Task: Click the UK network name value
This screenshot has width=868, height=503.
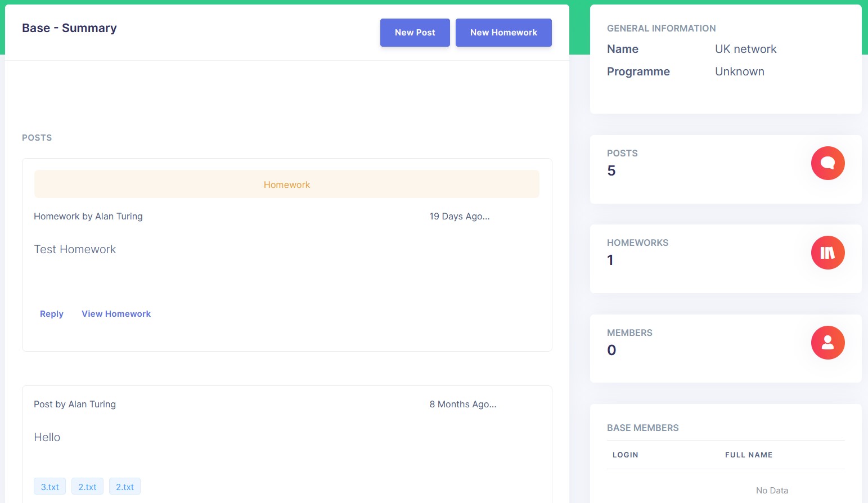Action: click(745, 49)
